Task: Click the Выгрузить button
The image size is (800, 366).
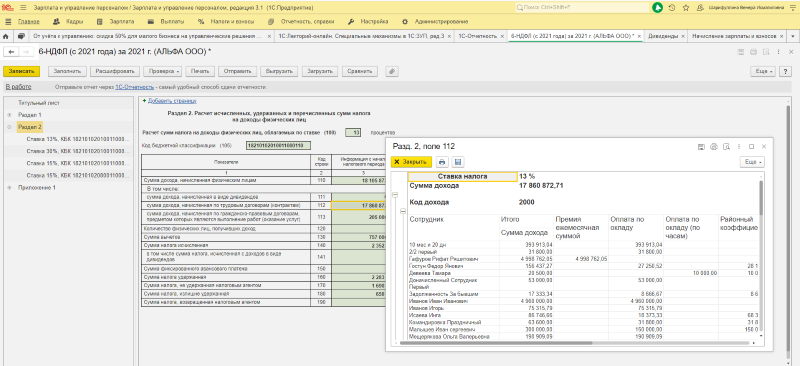Action: tap(279, 71)
